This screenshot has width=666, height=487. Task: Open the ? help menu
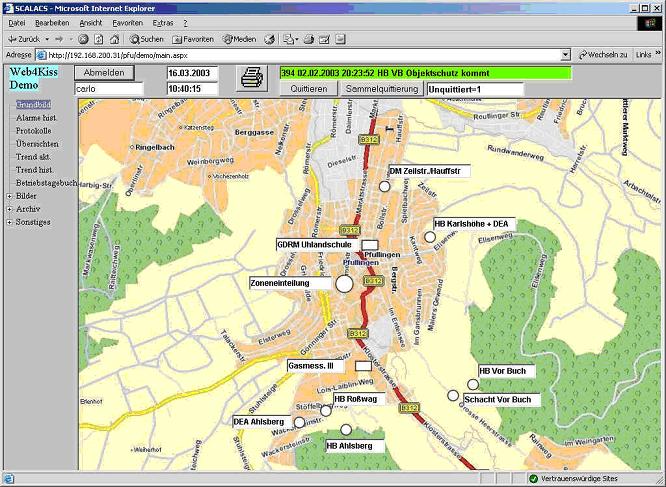click(x=185, y=23)
